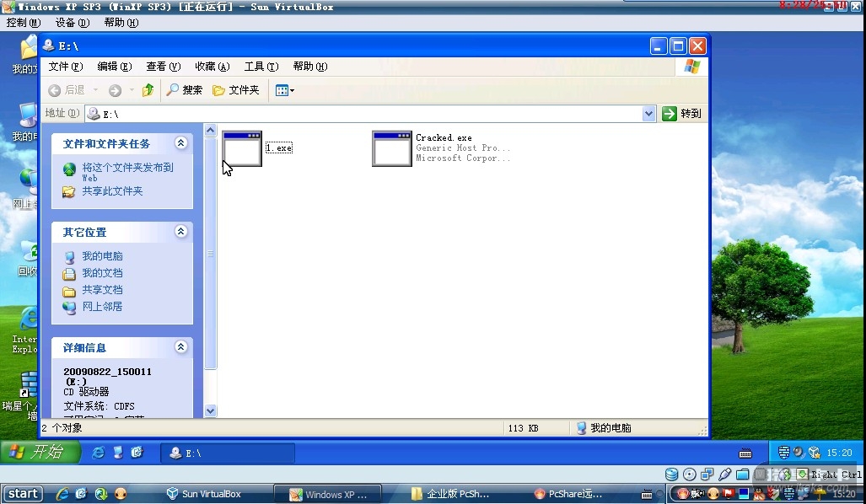Click Publish this folder to Web link
The height and width of the screenshot is (504, 866).
tap(127, 172)
